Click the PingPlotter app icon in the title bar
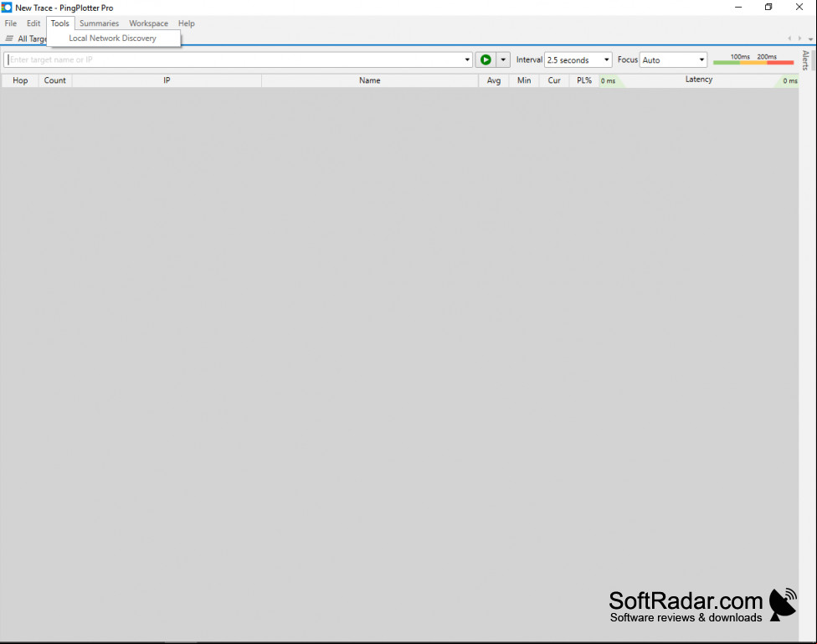817x644 pixels. click(x=6, y=8)
